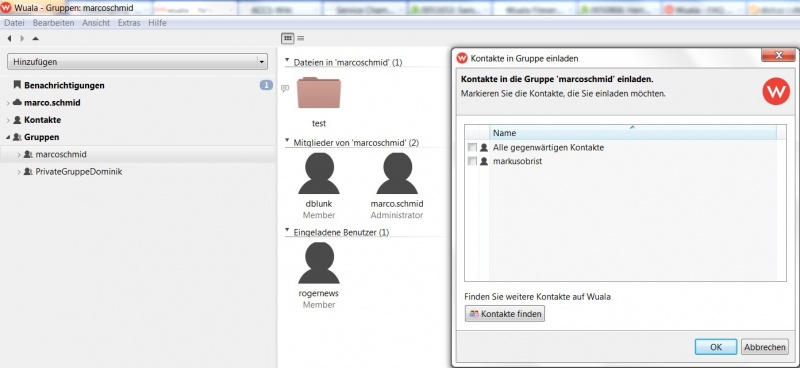800x368 pixels.
Task: Open the Datei menu
Action: [x=14, y=23]
